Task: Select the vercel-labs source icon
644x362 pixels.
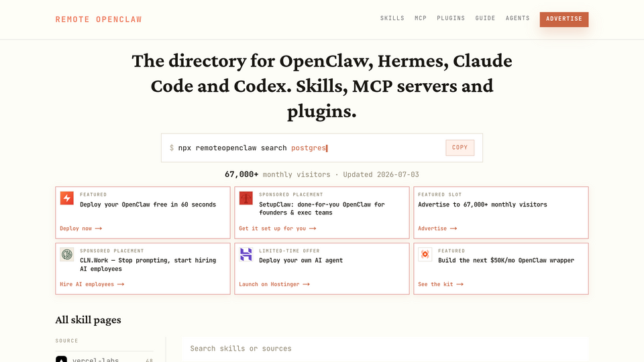Action: 61,359
